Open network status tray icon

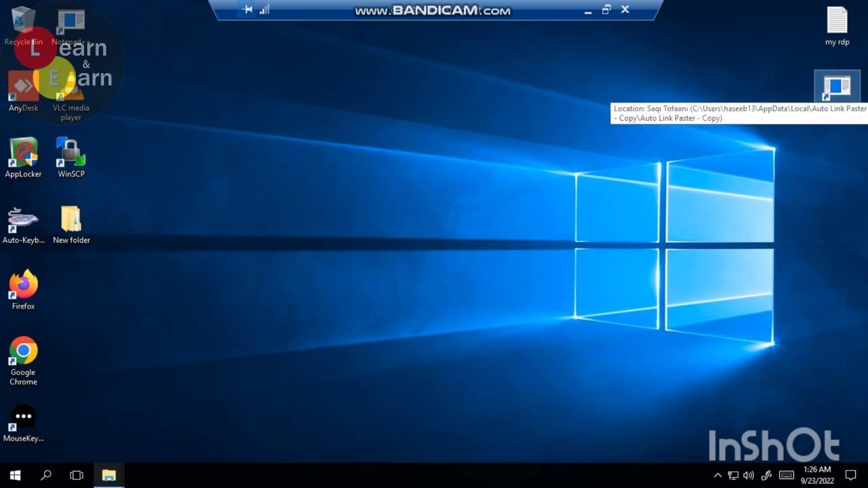(x=733, y=475)
